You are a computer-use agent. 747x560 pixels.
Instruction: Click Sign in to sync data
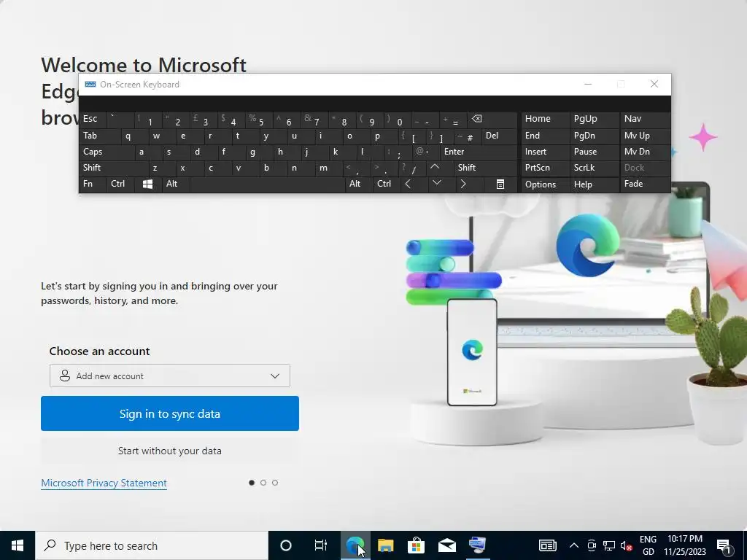[x=169, y=414]
